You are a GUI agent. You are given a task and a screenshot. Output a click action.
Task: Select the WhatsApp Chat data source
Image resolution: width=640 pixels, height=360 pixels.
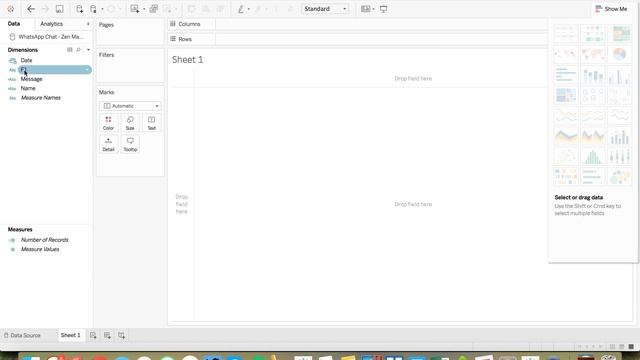(47, 37)
